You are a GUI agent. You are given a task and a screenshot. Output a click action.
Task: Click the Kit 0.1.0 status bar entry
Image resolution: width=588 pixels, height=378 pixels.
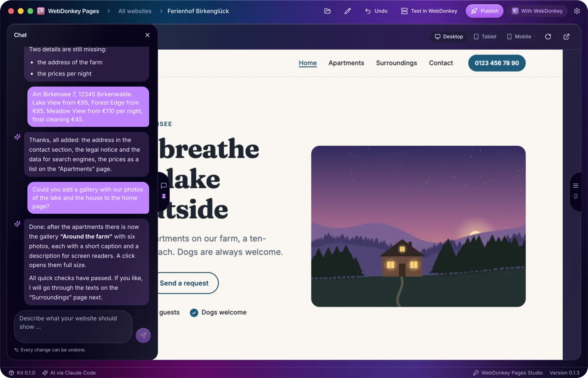coord(22,373)
